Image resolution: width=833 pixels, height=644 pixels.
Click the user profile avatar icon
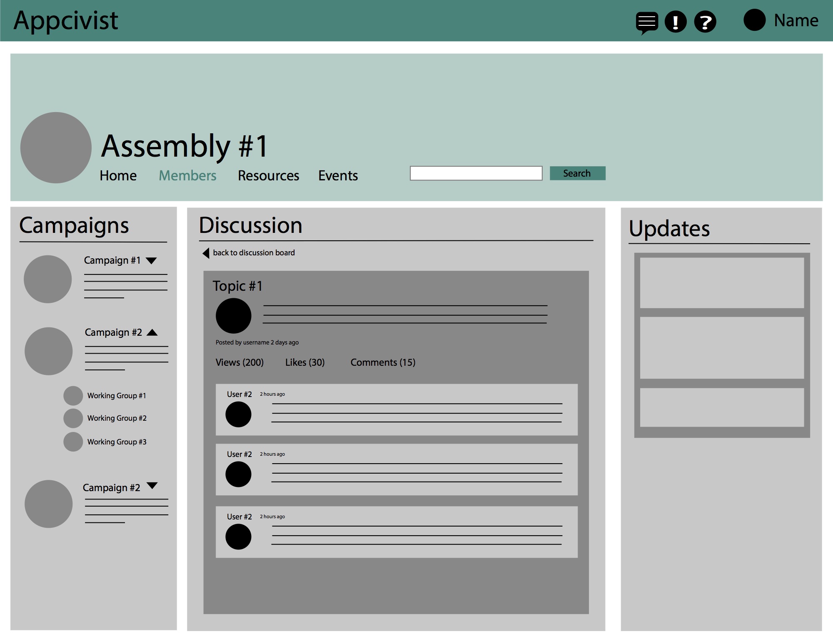tap(755, 20)
